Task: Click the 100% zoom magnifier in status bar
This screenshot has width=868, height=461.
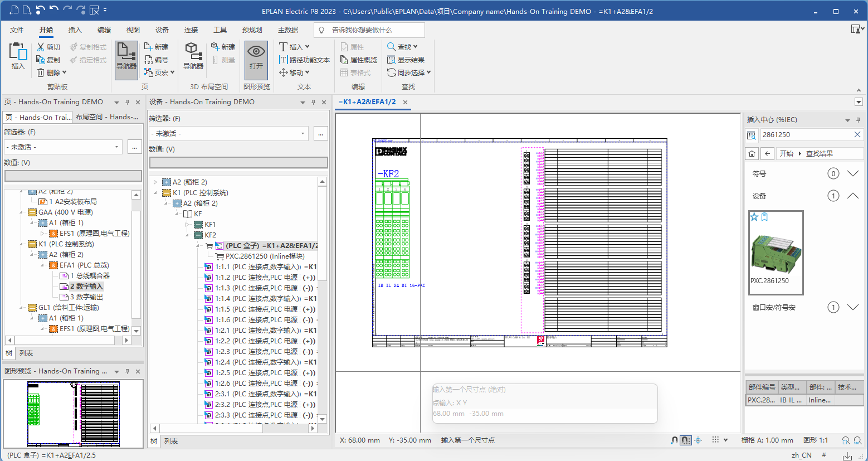Action: coord(857,441)
